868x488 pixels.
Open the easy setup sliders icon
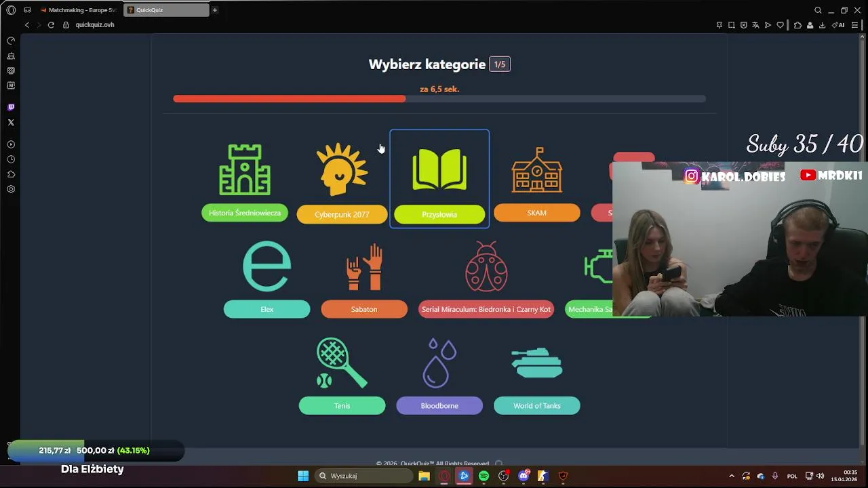tap(855, 25)
